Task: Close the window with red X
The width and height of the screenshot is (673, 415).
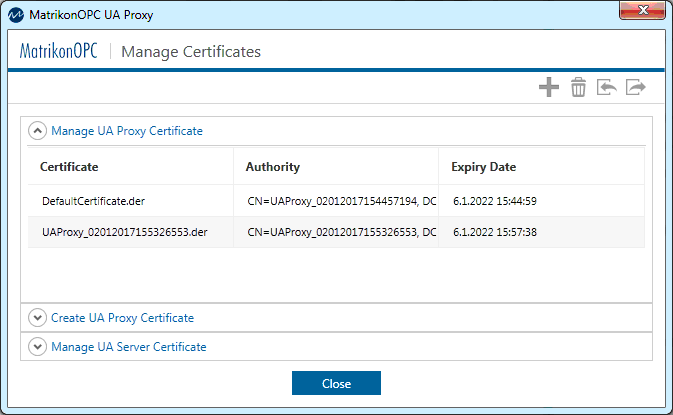Action: pyautogui.click(x=641, y=12)
